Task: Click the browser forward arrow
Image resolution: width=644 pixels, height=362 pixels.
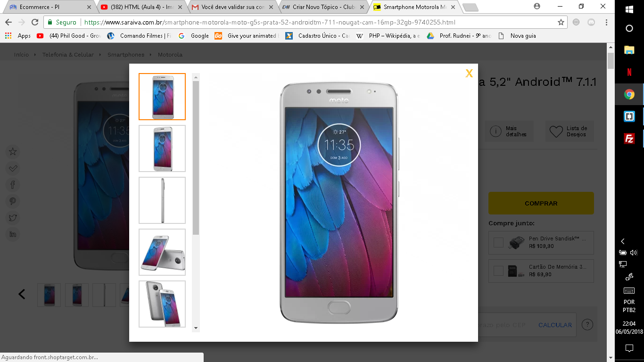Action: coord(22,22)
